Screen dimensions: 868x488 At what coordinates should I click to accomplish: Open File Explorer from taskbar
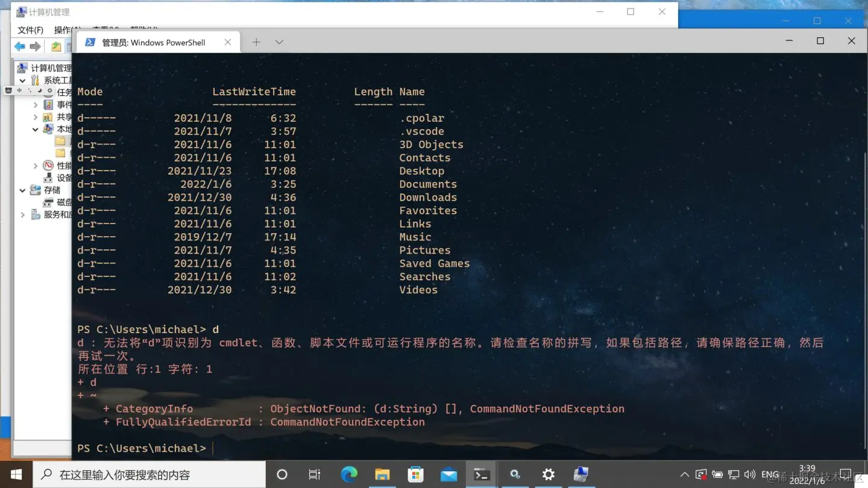(382, 475)
